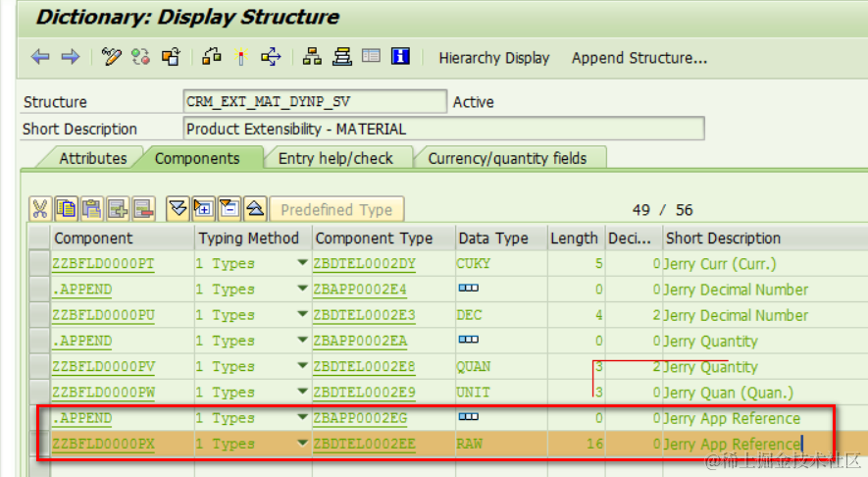Open component type ZBDTEL0002DY

(x=364, y=264)
